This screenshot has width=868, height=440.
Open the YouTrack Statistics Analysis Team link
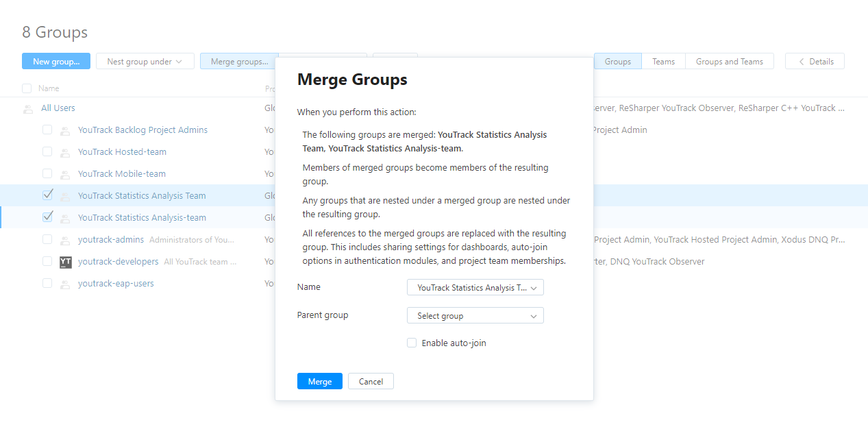(x=142, y=196)
